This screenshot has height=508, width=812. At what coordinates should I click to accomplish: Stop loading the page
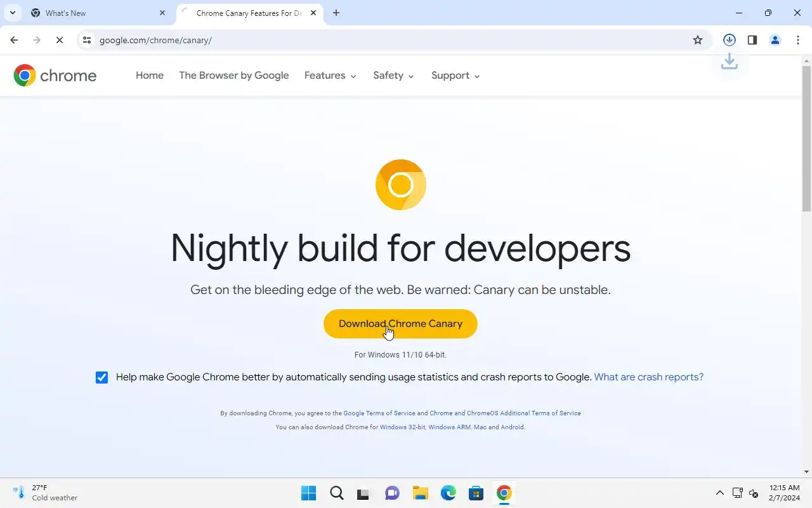pos(59,40)
